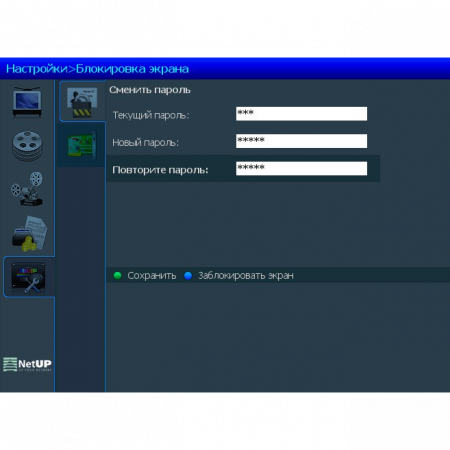Click the Сменить пароль heading
Viewport: 450px width, 450px height.
click(x=150, y=90)
